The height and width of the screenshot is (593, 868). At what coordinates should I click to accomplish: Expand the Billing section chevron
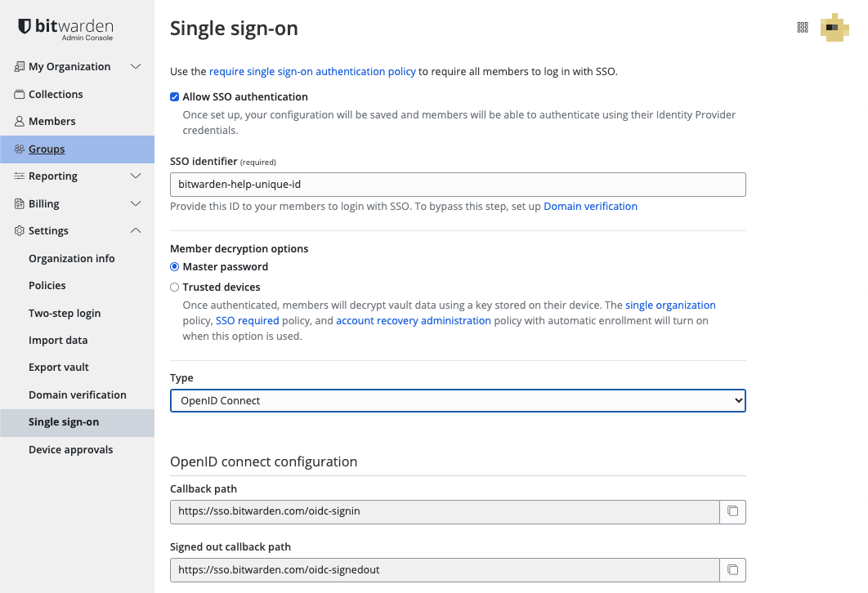click(x=136, y=203)
